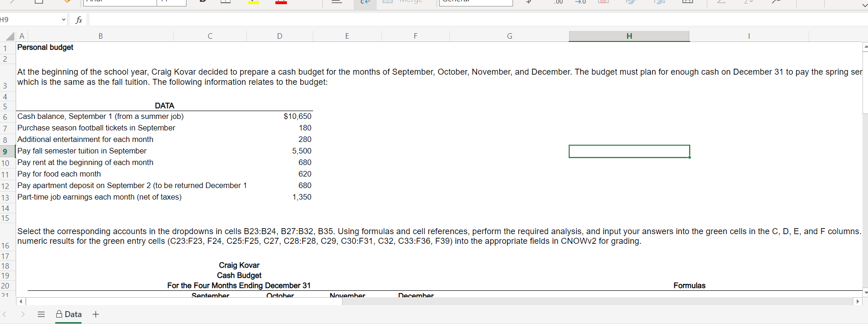
Task: Click the horizontal scrollbar right arrow
Action: [857, 301]
